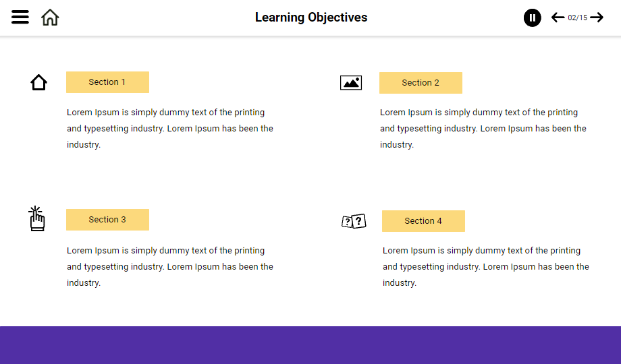Click the picture icon beside Section 2
Screen dimensions: 621x364
click(x=351, y=83)
